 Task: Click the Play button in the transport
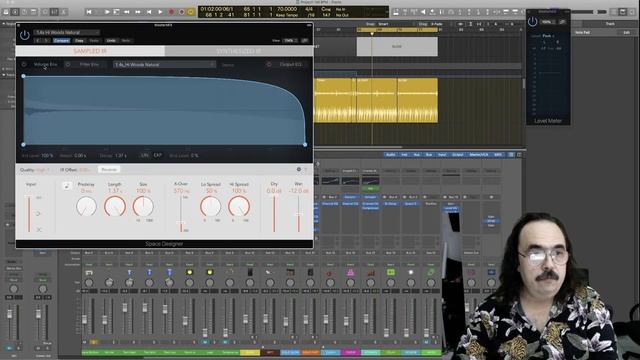(160, 12)
